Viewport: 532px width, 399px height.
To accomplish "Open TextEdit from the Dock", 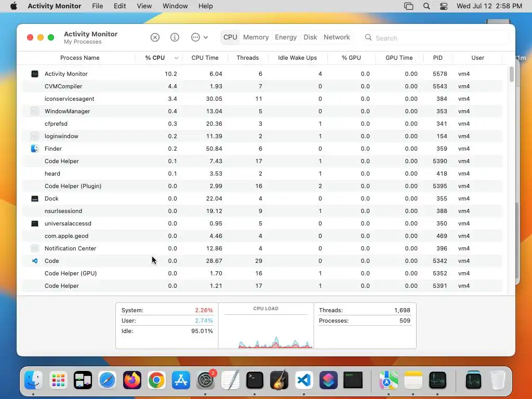I will tap(230, 380).
